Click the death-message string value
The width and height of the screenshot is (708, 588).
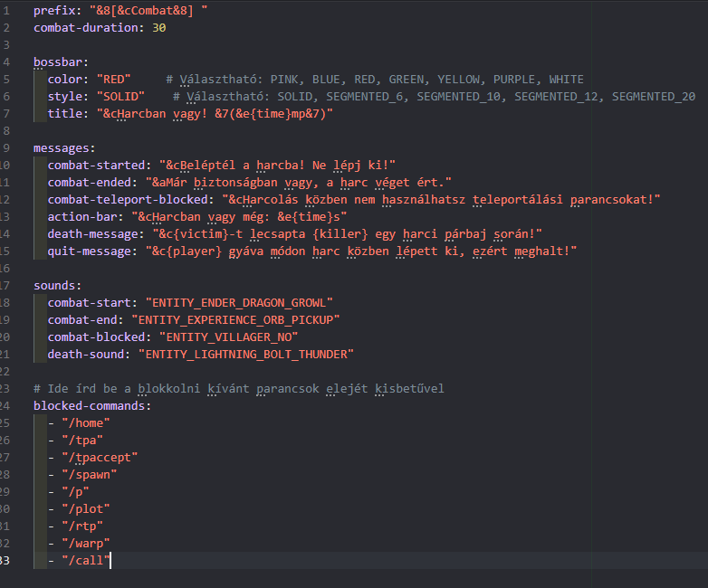coord(348,234)
